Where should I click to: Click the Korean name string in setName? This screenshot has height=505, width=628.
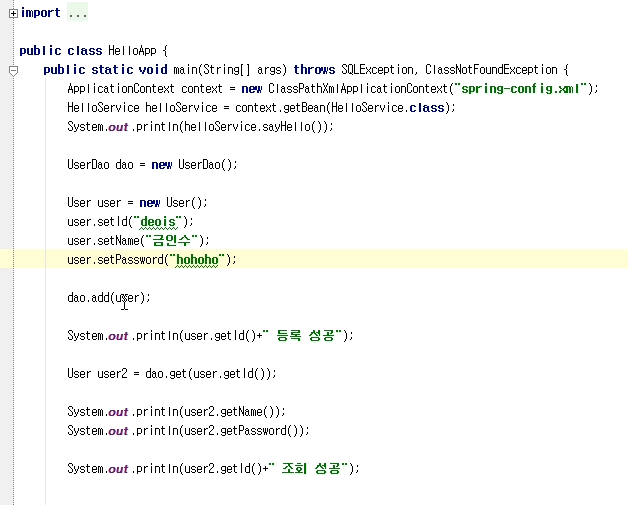(172, 241)
